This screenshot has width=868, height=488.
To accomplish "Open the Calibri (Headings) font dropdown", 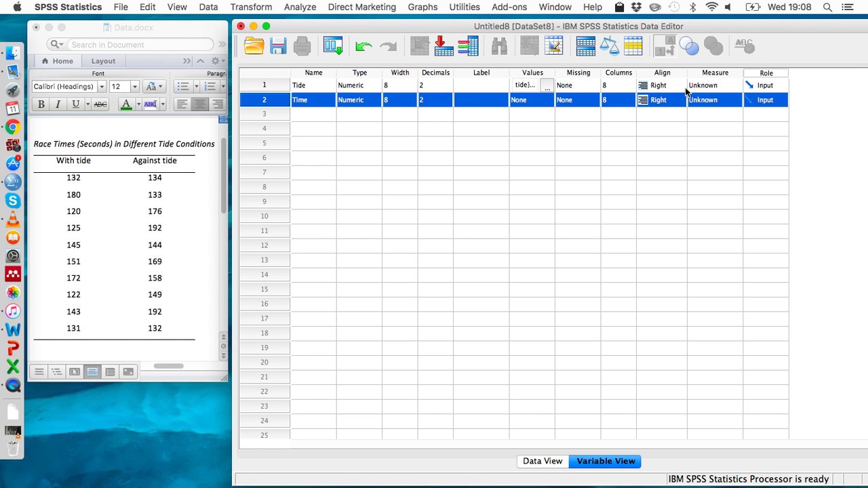I will tap(102, 86).
